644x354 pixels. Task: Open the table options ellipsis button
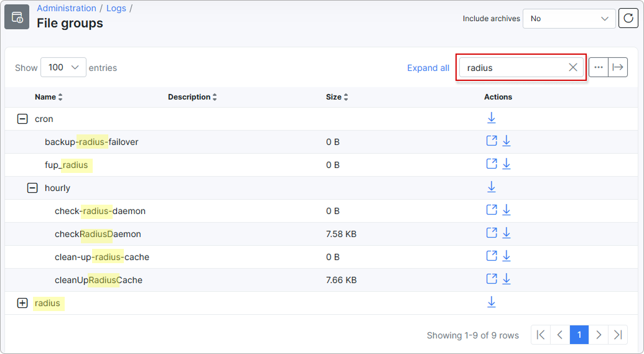(x=599, y=67)
